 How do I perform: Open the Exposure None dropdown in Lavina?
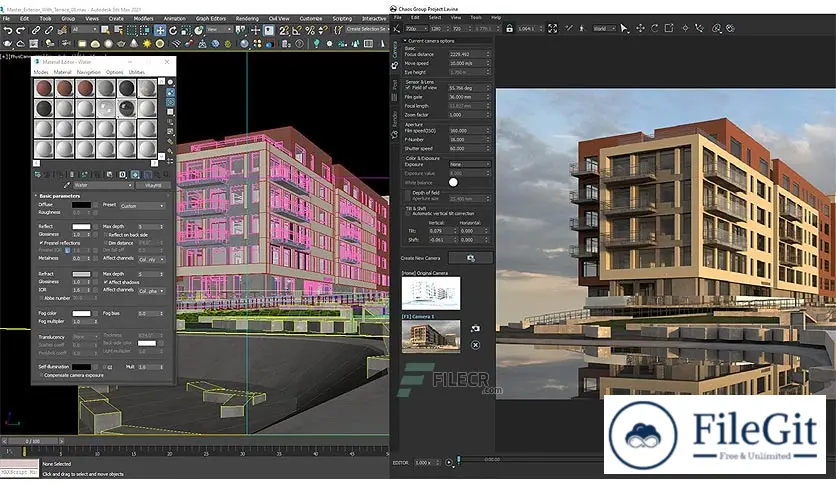469,164
